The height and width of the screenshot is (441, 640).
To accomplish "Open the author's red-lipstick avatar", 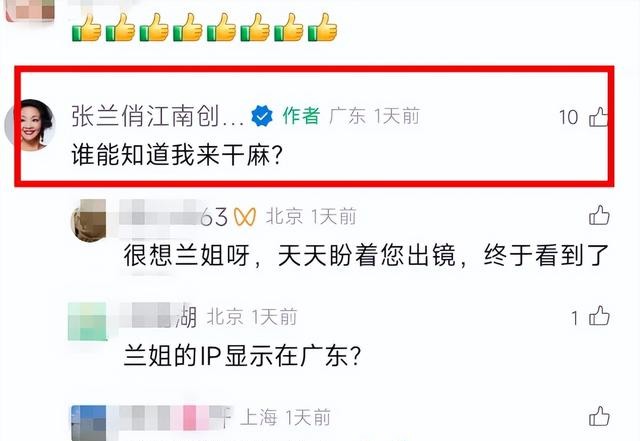I will (x=29, y=125).
